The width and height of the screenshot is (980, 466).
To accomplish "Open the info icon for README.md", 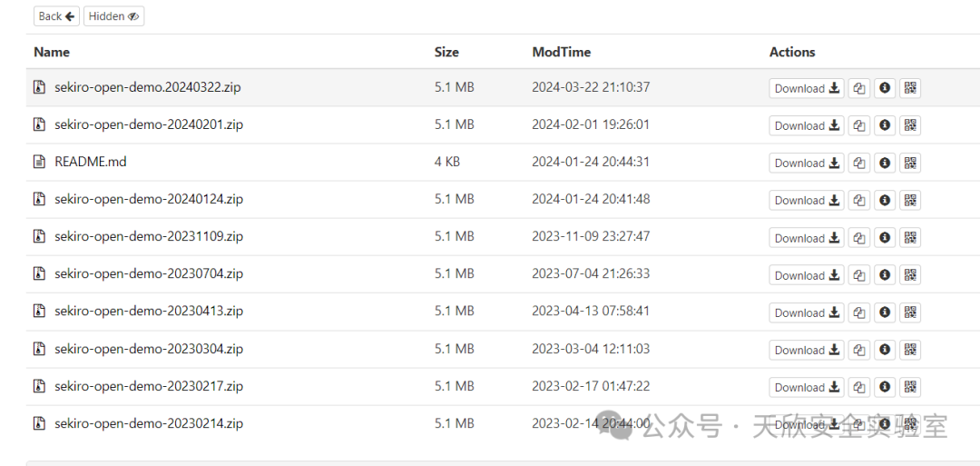I will click(x=885, y=164).
